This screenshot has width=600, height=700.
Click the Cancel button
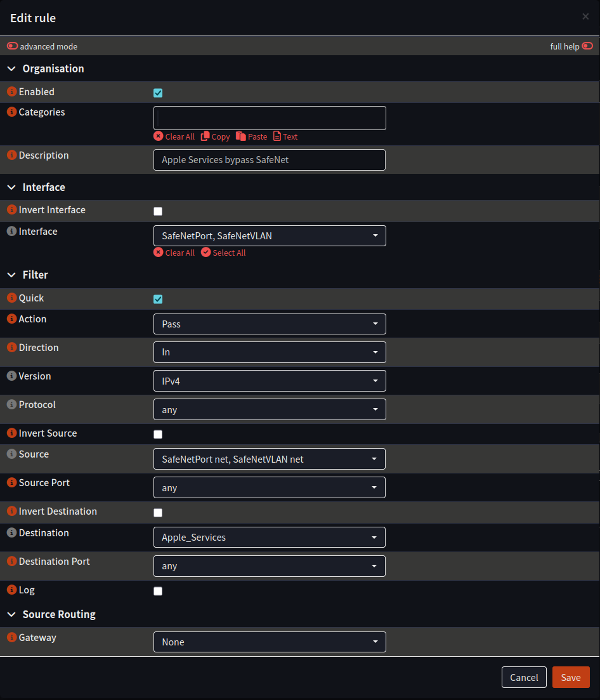[524, 677]
